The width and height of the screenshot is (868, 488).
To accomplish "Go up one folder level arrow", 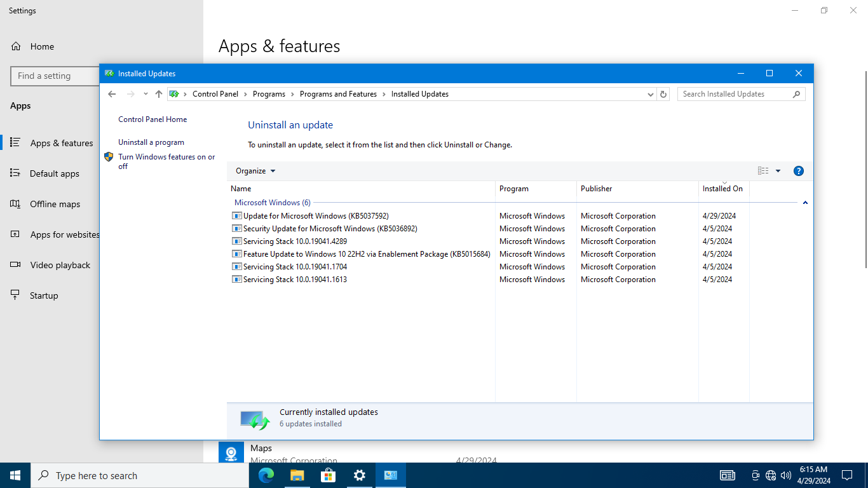I will tap(159, 94).
